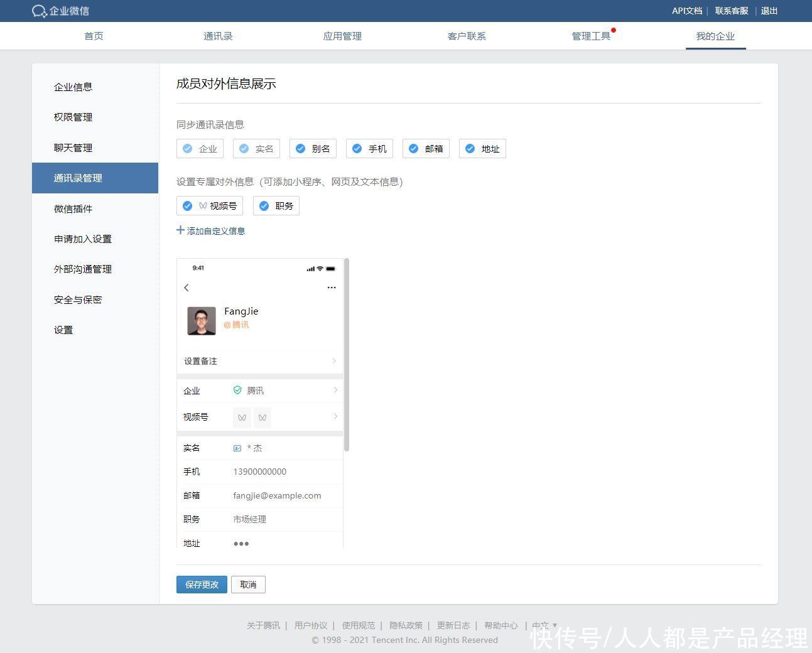Toggle the 手机 sync checkbox
Screen dimensions: 812x653
(357, 149)
